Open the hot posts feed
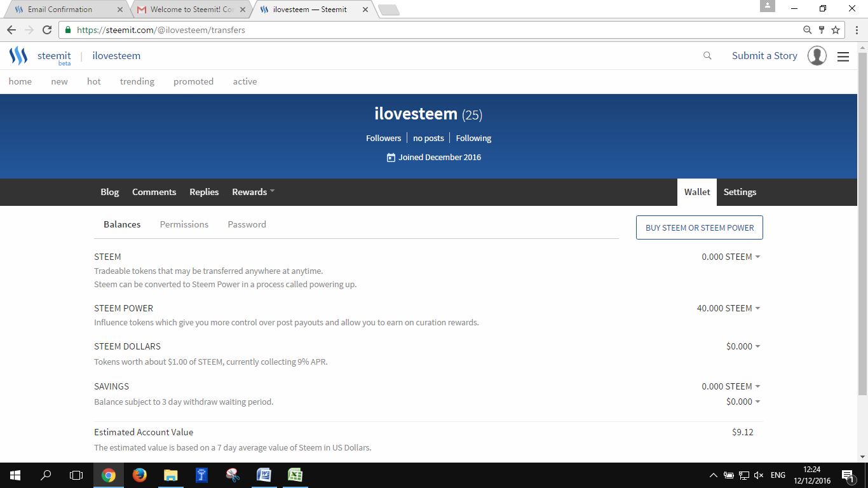This screenshot has width=868, height=488. 94,81
